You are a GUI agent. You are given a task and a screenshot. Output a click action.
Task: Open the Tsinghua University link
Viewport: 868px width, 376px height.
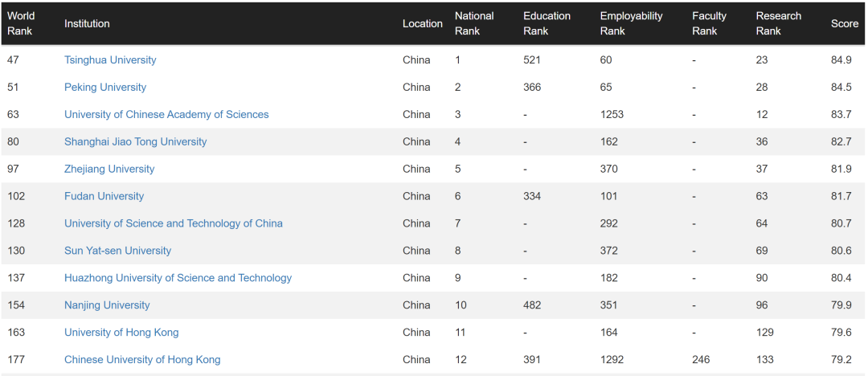click(x=110, y=60)
